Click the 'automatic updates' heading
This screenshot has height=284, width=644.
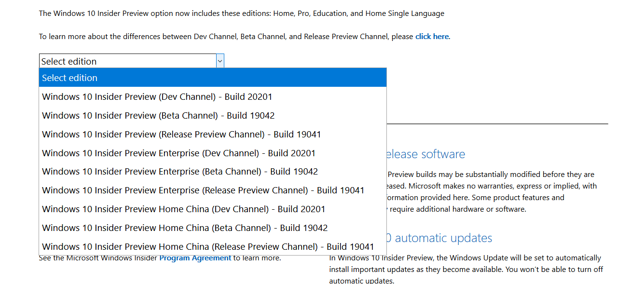pyautogui.click(x=439, y=238)
